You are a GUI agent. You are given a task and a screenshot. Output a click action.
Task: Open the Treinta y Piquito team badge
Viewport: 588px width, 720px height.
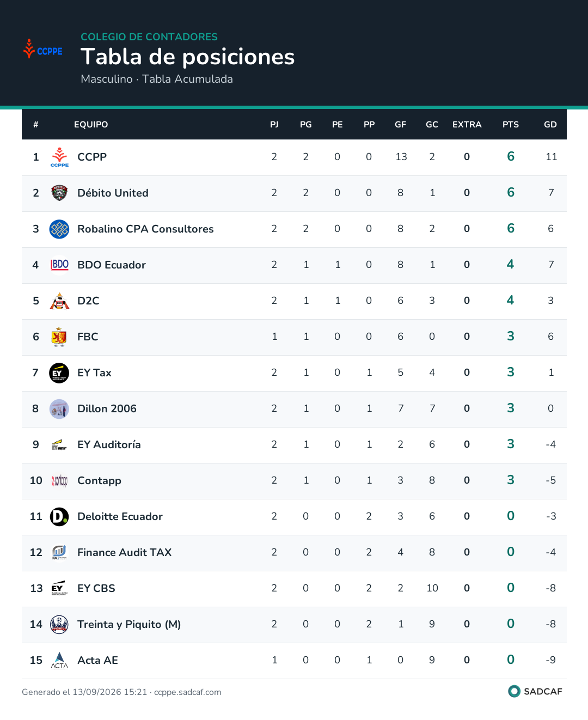[59, 624]
